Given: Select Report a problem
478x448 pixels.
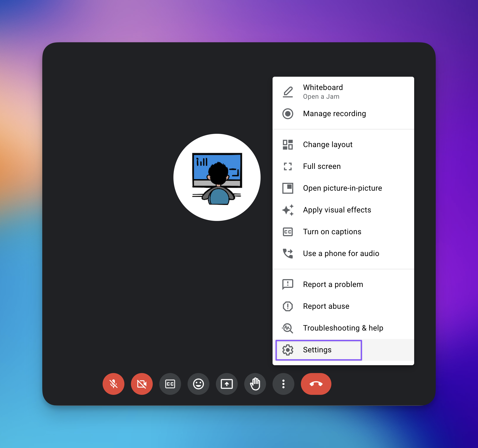Looking at the screenshot, I should 333,285.
